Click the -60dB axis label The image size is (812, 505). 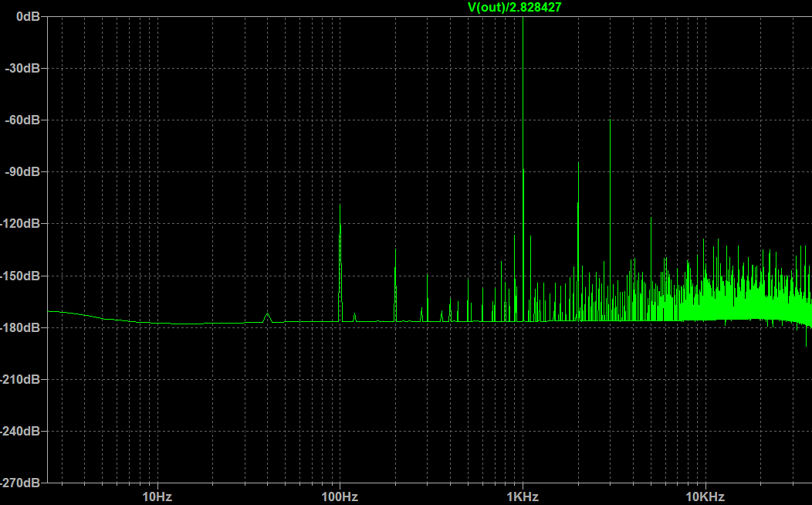(x=22, y=120)
